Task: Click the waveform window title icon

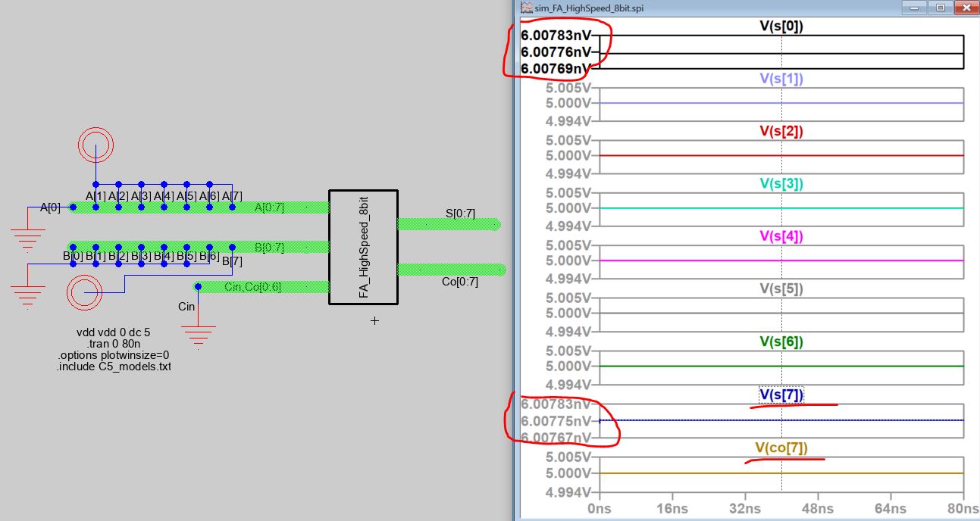Action: (x=527, y=8)
